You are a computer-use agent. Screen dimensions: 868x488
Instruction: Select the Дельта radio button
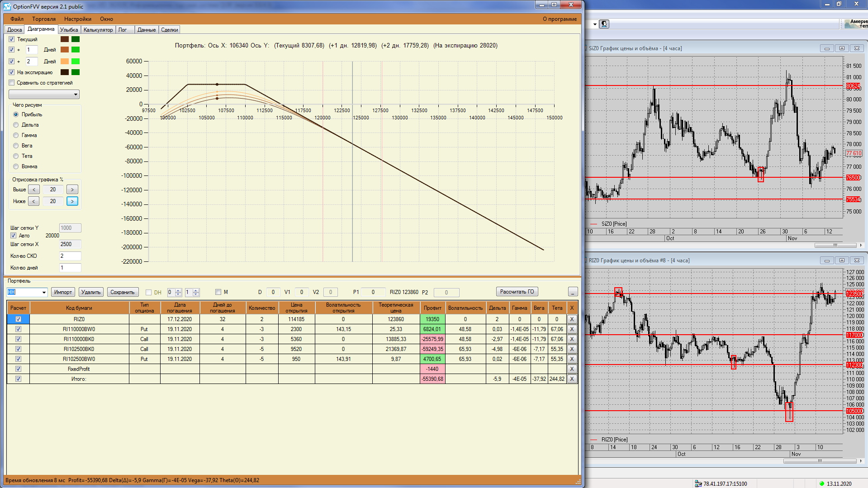click(x=16, y=125)
